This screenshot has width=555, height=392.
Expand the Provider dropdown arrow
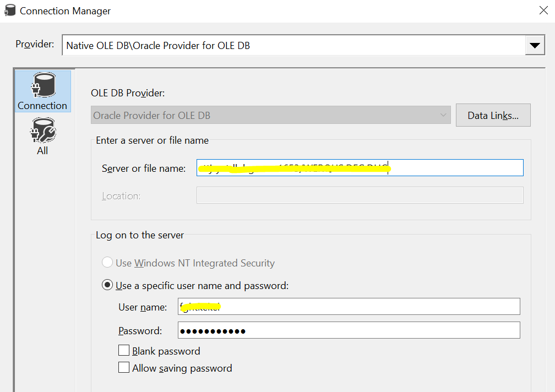point(535,45)
